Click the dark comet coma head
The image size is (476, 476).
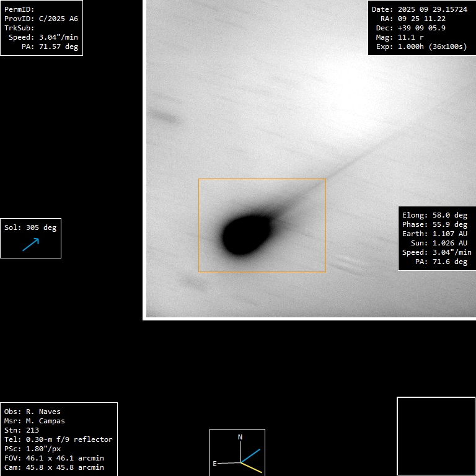(x=246, y=235)
